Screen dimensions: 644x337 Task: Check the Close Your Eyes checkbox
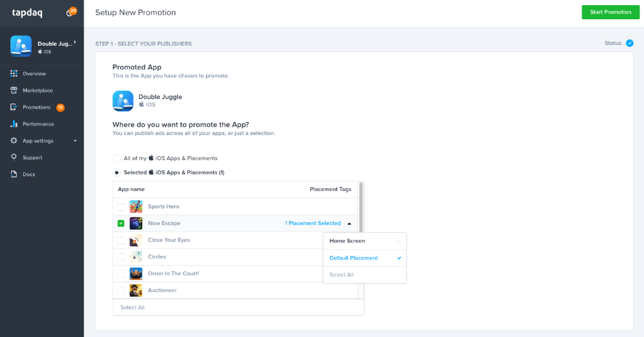121,241
